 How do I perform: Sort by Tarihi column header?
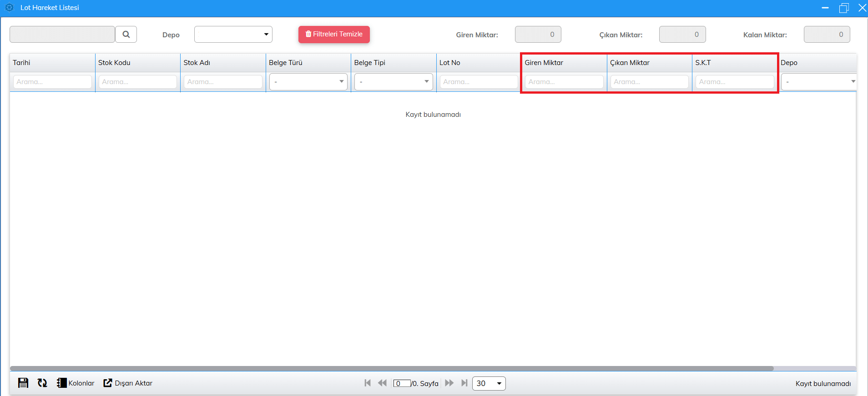pos(52,63)
